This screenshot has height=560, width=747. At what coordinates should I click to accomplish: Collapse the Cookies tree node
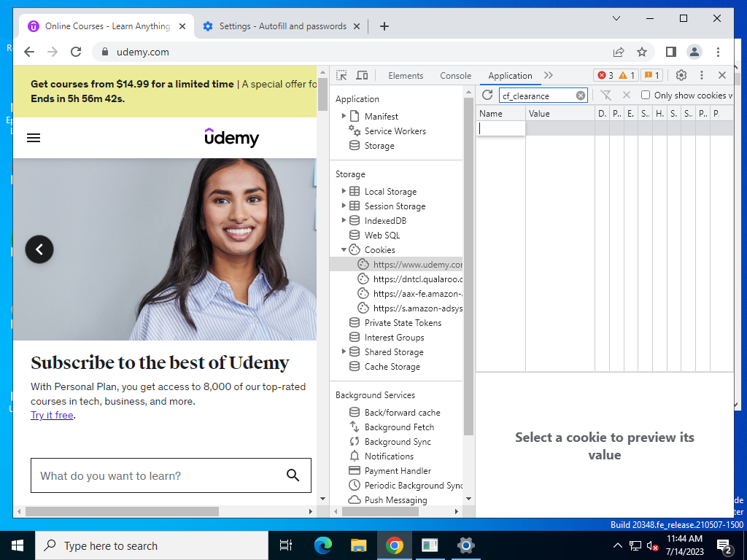pyautogui.click(x=344, y=249)
